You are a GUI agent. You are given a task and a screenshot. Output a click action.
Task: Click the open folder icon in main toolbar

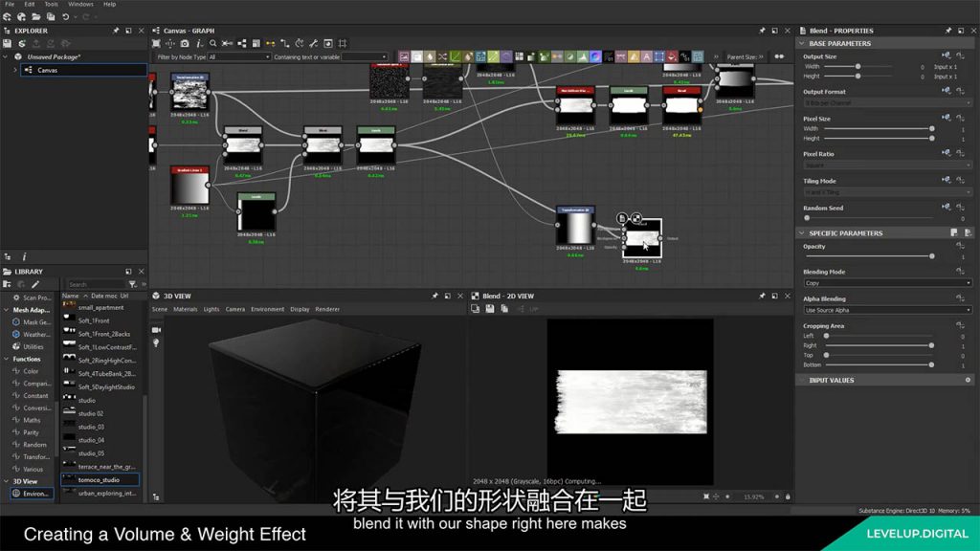click(x=36, y=17)
